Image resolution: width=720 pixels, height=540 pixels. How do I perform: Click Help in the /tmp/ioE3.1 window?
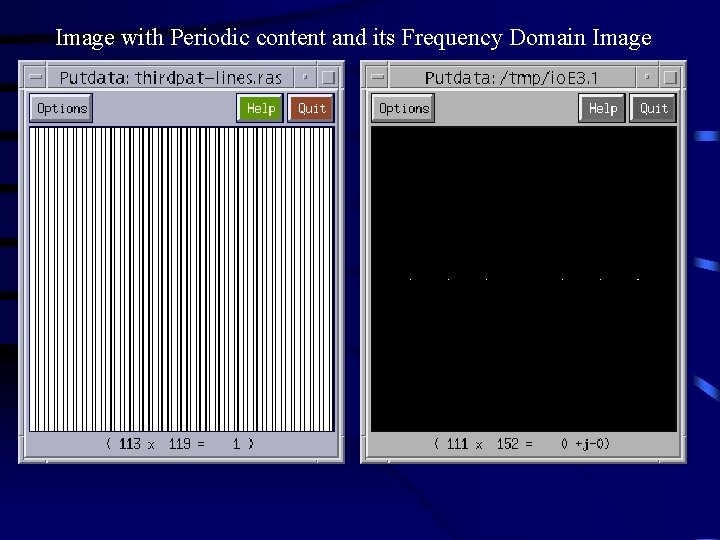(x=602, y=108)
